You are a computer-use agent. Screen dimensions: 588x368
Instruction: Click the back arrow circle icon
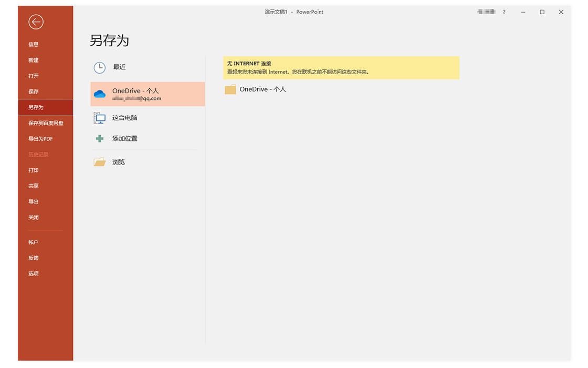click(x=36, y=22)
